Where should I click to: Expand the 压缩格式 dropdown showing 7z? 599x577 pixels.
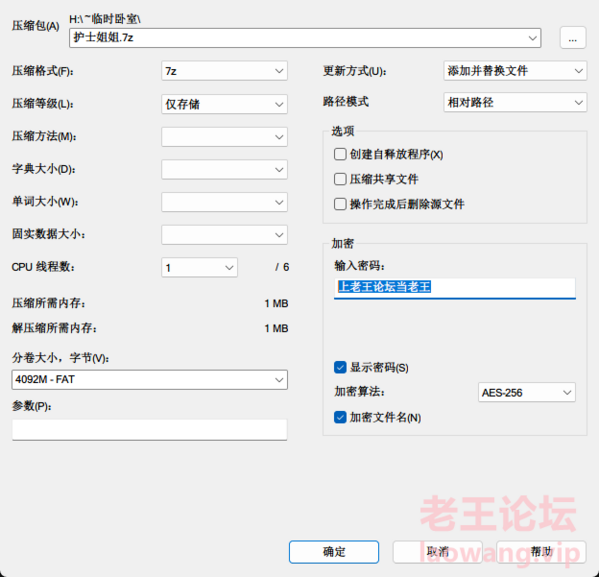(x=224, y=71)
